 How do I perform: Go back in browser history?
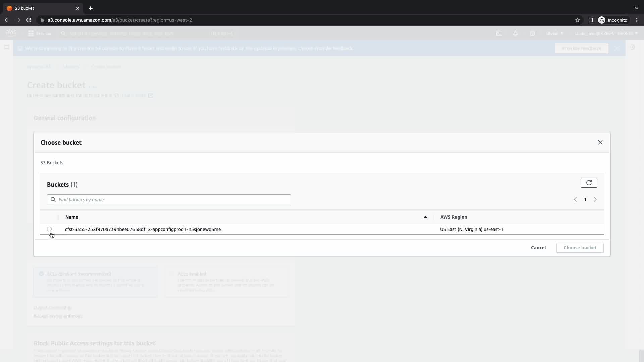pyautogui.click(x=7, y=20)
